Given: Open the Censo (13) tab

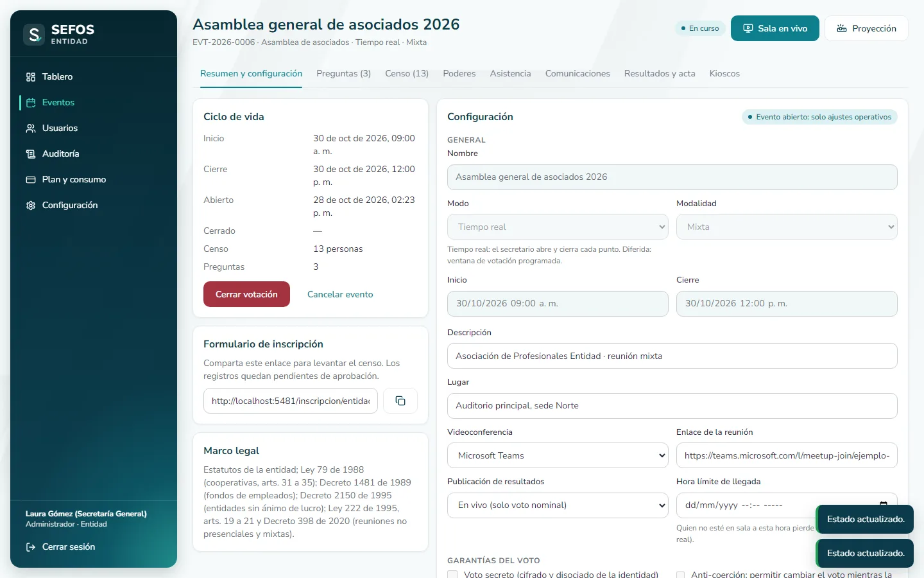Looking at the screenshot, I should coord(407,74).
